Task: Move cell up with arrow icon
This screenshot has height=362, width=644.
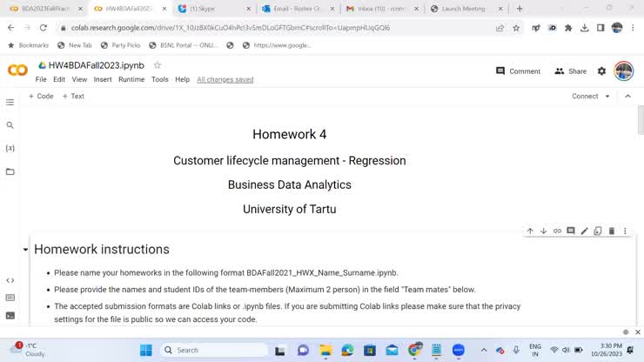Action: pyautogui.click(x=530, y=231)
